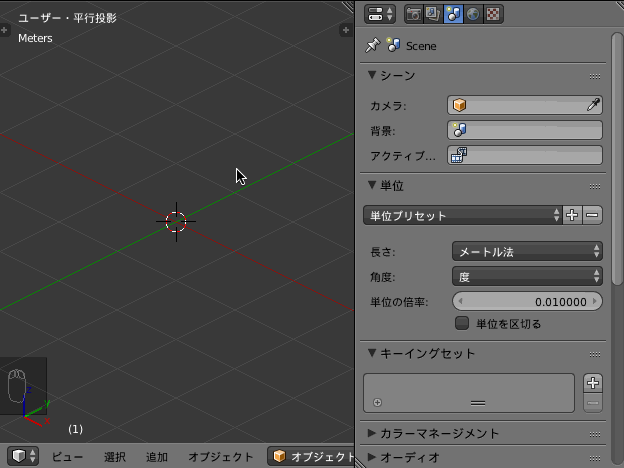
Task: Click the keying set list filter plus icon
Action: pos(377,402)
